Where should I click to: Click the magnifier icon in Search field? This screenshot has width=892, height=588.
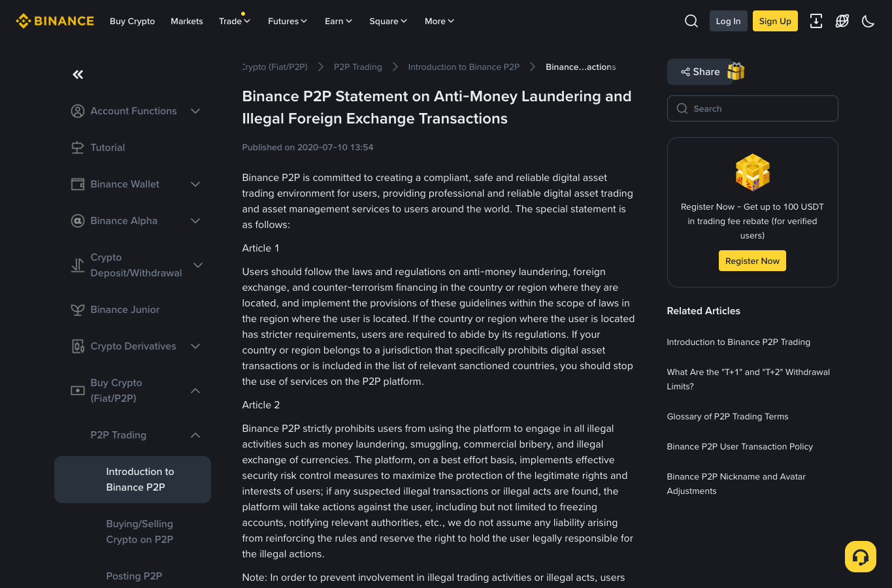[682, 108]
